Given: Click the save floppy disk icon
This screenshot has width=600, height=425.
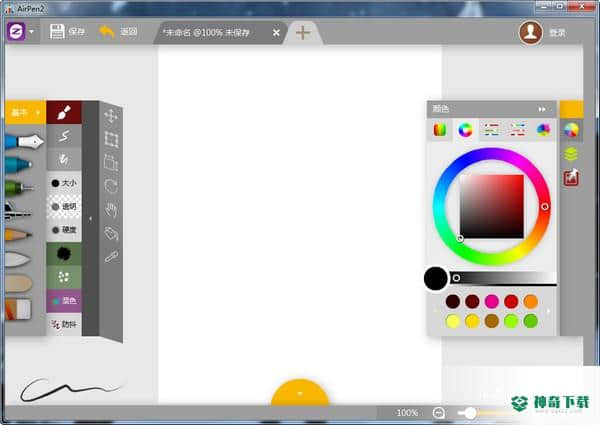Looking at the screenshot, I should coord(57,32).
